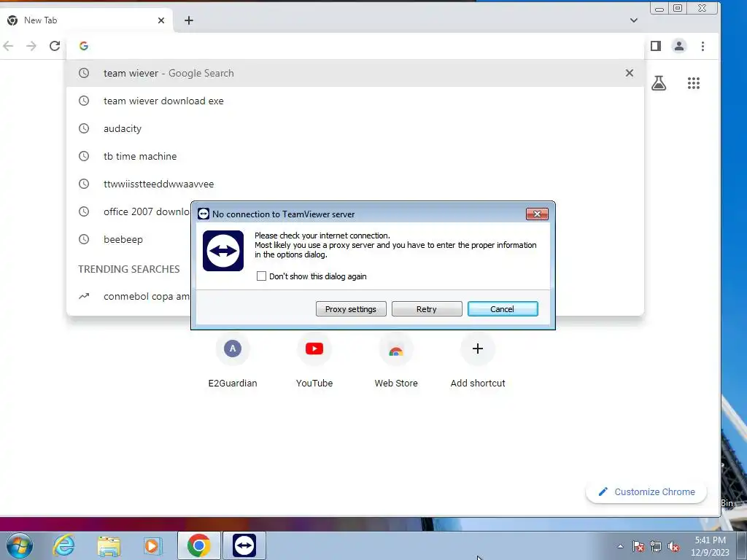Choose "tb time machine" suggestion
Viewport: 747px width, 560px height.
coord(355,156)
